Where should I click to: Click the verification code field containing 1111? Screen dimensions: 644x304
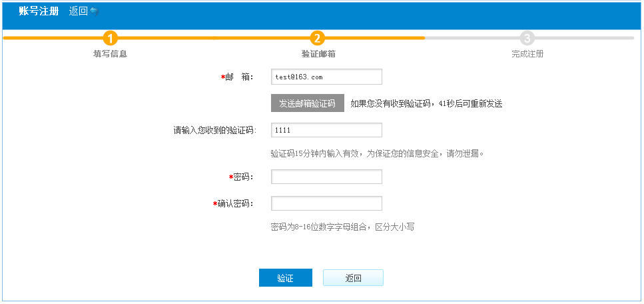click(x=326, y=130)
